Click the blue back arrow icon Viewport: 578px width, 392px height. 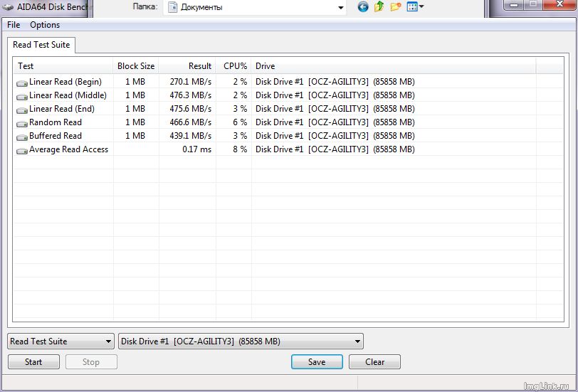[x=363, y=7]
